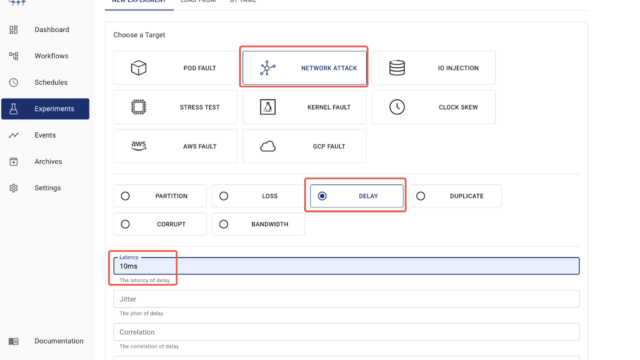The height and width of the screenshot is (360, 640).
Task: Choose the Kernel Fault penguin icon
Action: coord(268,107)
